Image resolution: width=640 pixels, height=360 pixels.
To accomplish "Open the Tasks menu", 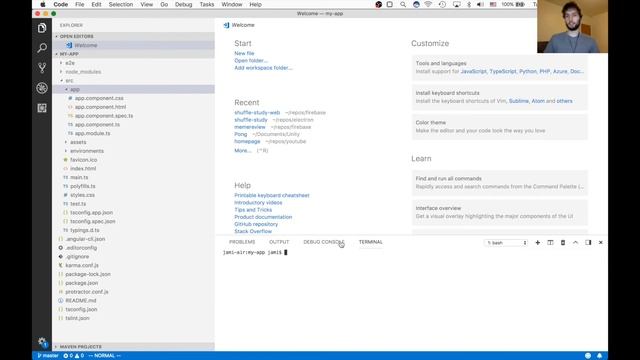I will [207, 4].
